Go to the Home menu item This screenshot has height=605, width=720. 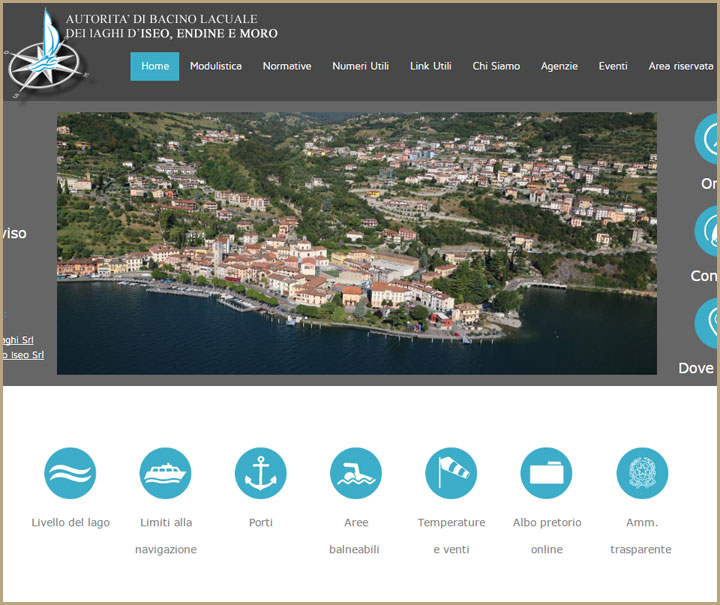pyautogui.click(x=155, y=66)
